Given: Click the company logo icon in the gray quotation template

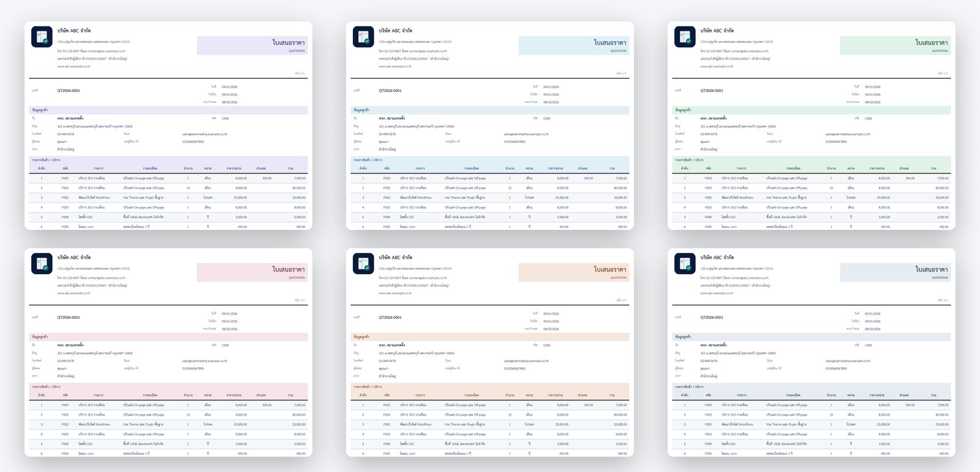Looking at the screenshot, I should pyautogui.click(x=685, y=264).
